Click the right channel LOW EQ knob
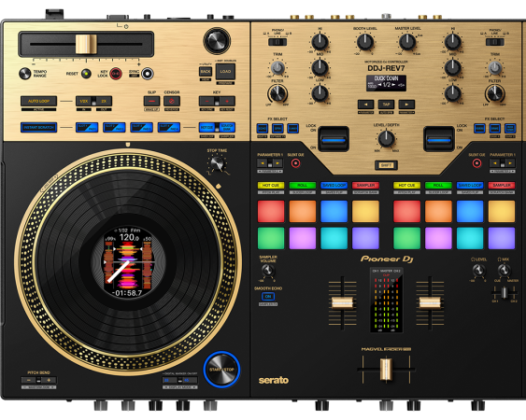The image size is (526, 420). (x=452, y=93)
